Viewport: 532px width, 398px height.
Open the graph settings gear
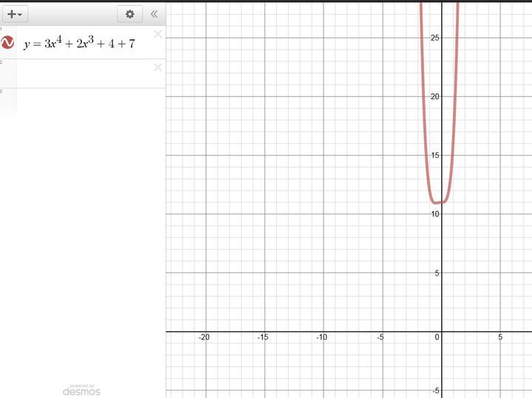[x=130, y=14]
